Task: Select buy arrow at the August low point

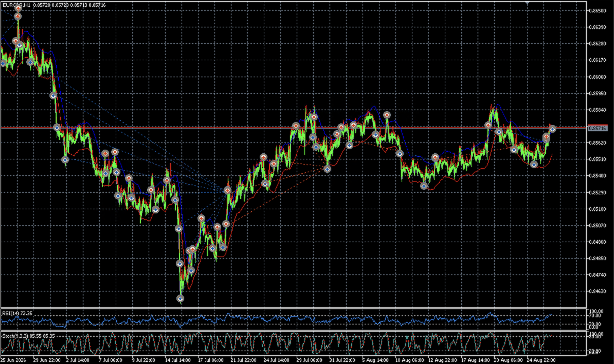Action: [x=424, y=186]
